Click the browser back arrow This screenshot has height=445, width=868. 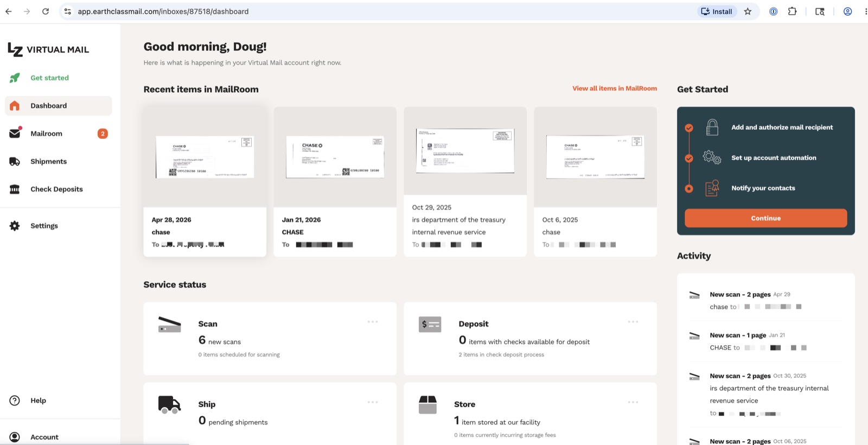[9, 11]
